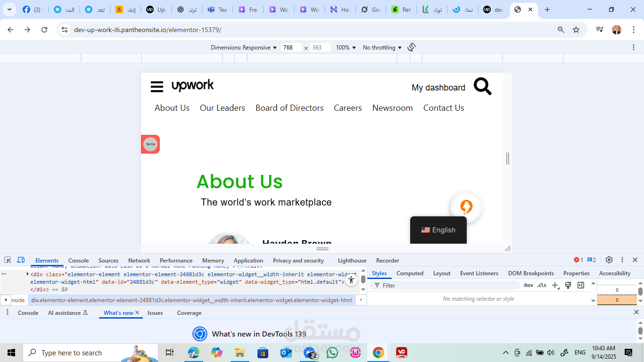Expand the elementor-widget-html div node arrow

tap(27, 274)
